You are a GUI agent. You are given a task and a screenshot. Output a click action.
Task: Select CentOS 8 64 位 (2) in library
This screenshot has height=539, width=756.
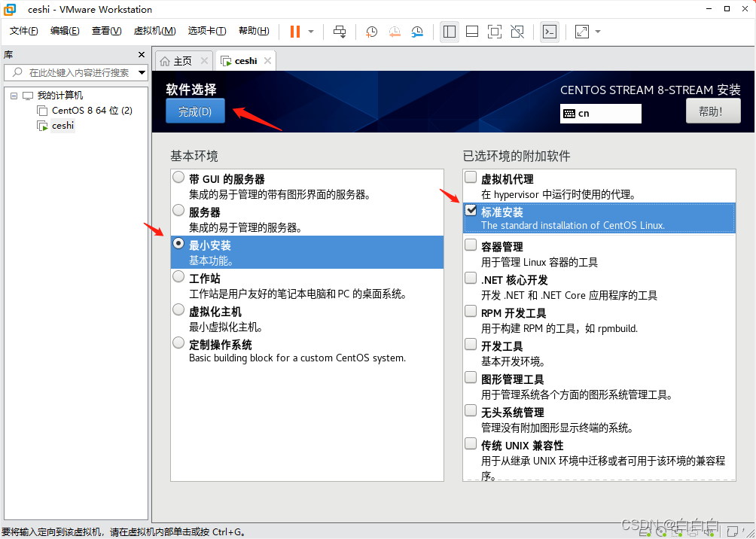[92, 111]
